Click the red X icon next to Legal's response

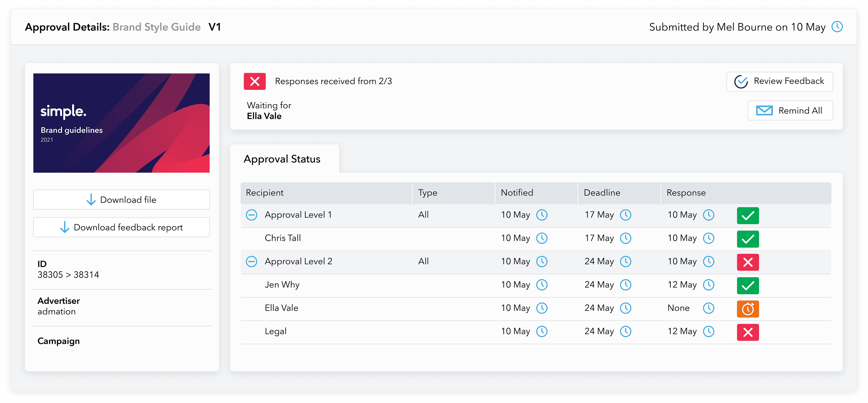748,332
